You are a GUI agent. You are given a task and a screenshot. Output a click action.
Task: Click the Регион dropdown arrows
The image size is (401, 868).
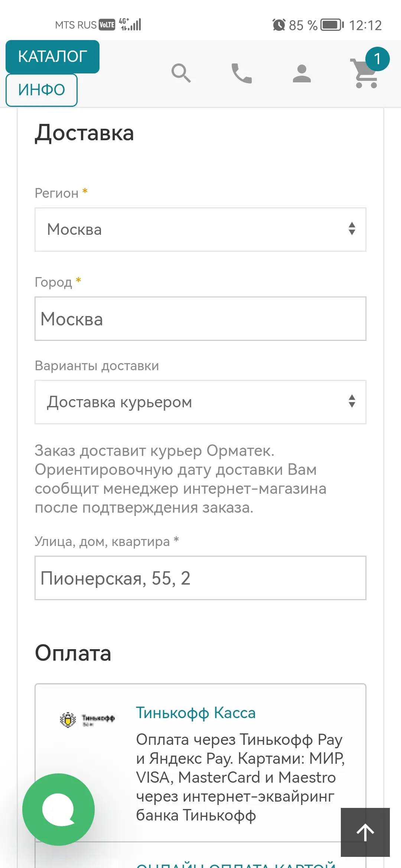352,229
